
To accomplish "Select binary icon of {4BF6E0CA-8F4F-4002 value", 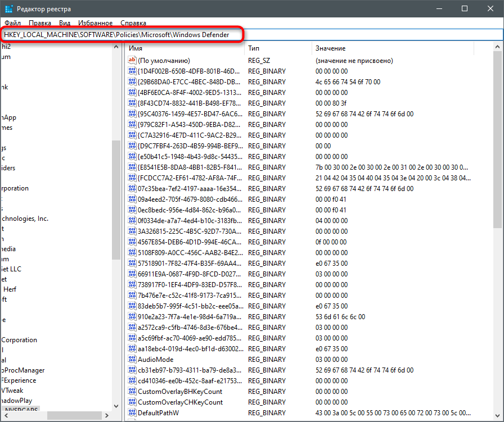I will [x=132, y=92].
